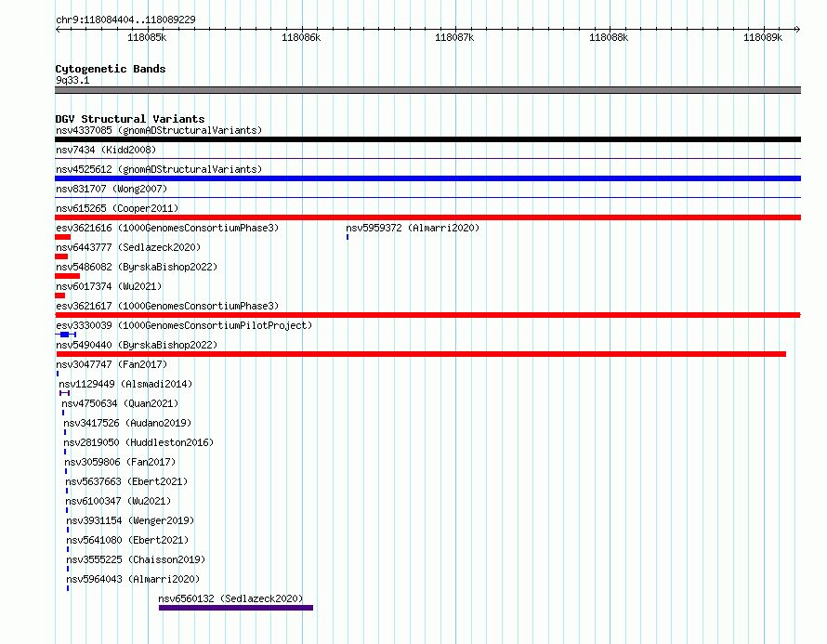Click nsv5641080 (Ebert2021) label
The height and width of the screenshot is (644, 827).
point(127,540)
